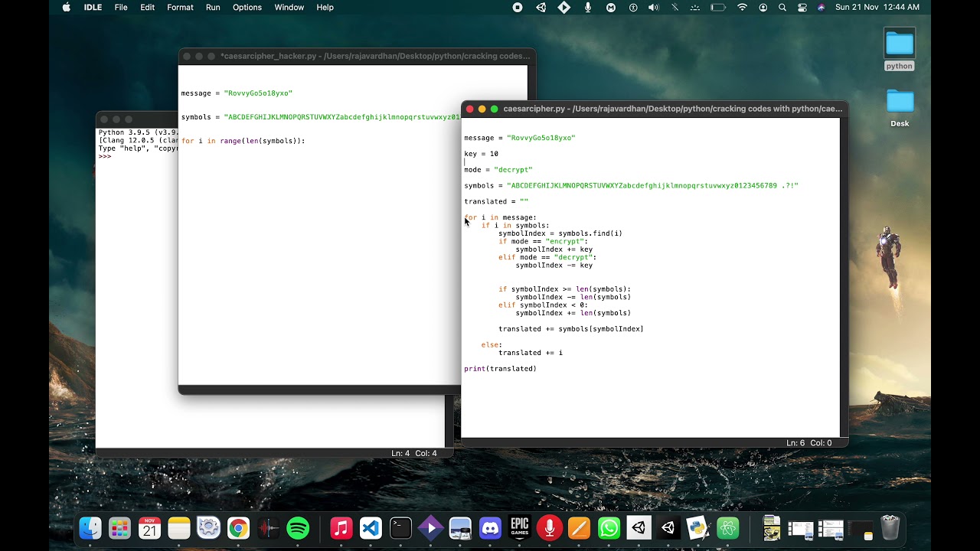Click the battery status icon
This screenshot has height=551, width=980.
point(718,7)
